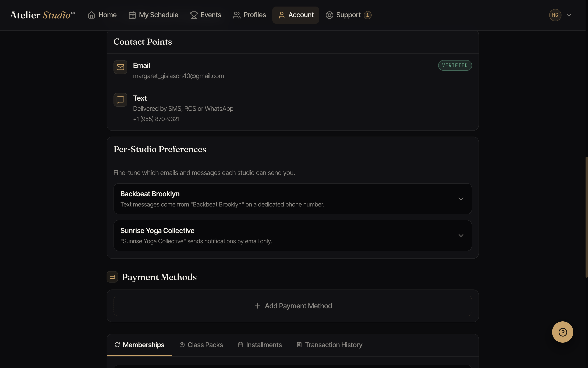
Task: Open the Profiles page
Action: pos(249,15)
